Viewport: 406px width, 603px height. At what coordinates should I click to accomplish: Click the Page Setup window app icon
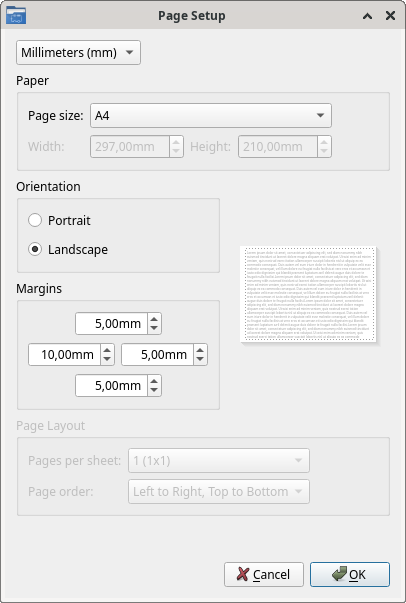[x=16, y=15]
